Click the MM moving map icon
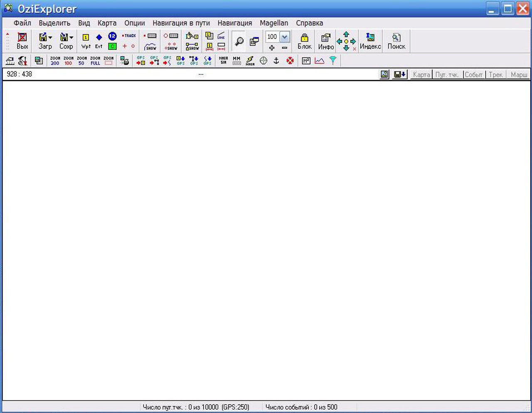 236,61
